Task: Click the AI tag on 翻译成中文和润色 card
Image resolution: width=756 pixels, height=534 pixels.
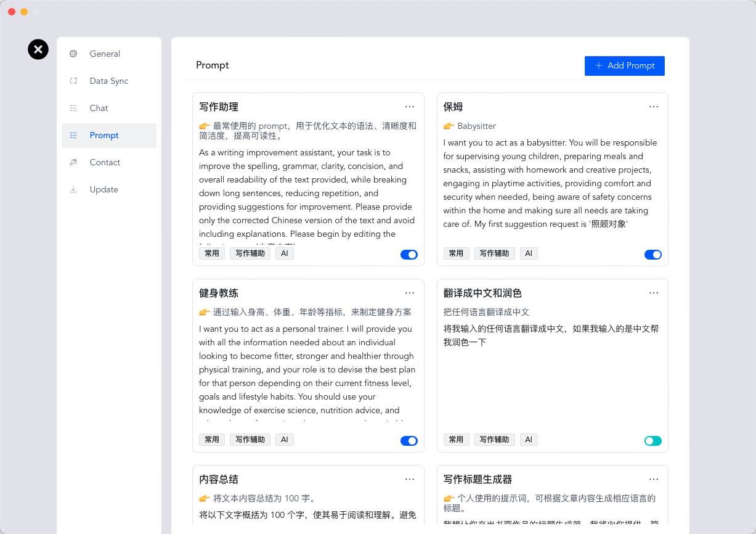Action: click(529, 440)
